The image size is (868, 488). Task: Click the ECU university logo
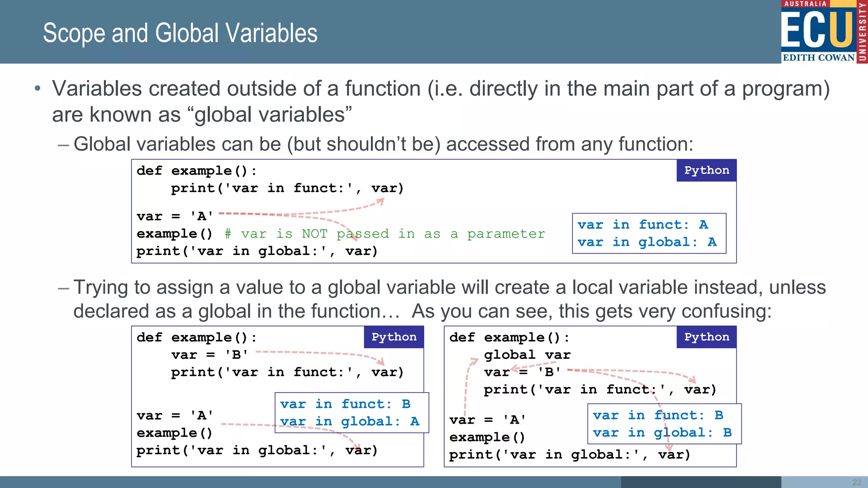[817, 29]
